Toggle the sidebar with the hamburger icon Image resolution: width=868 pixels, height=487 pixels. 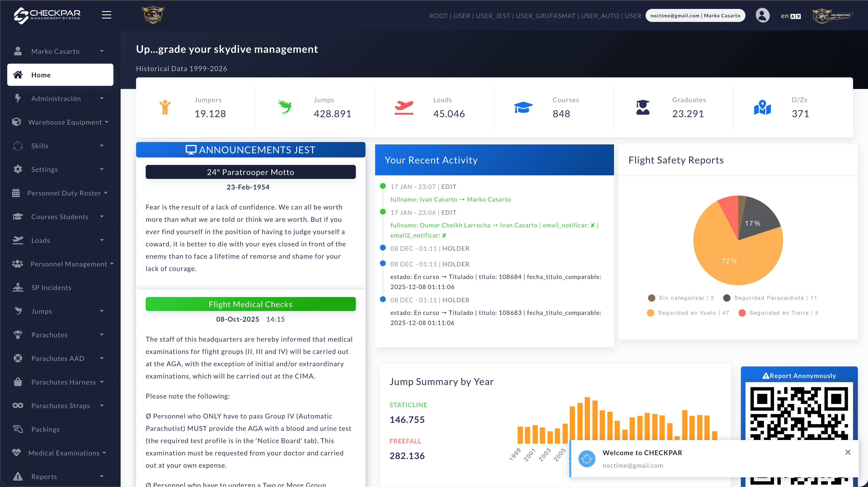(x=106, y=15)
